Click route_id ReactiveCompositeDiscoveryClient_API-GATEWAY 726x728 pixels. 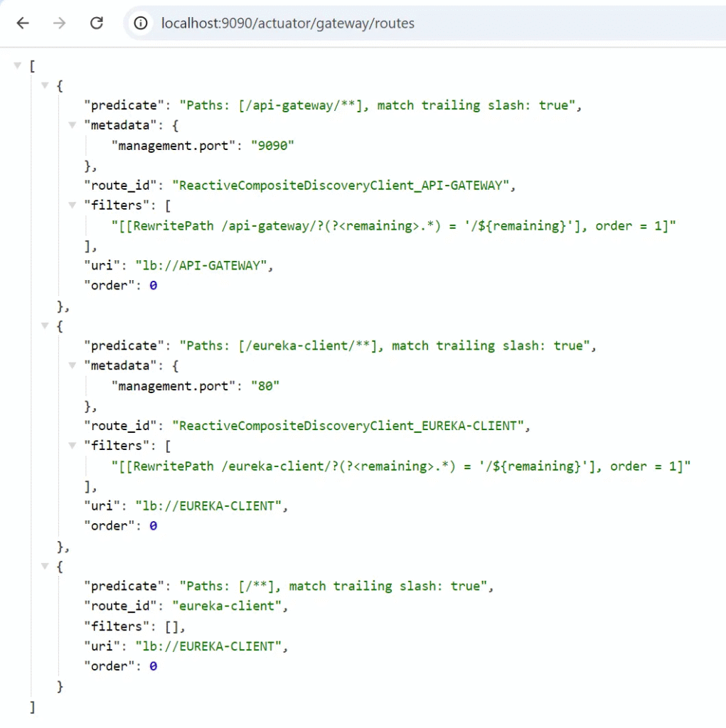coord(341,186)
